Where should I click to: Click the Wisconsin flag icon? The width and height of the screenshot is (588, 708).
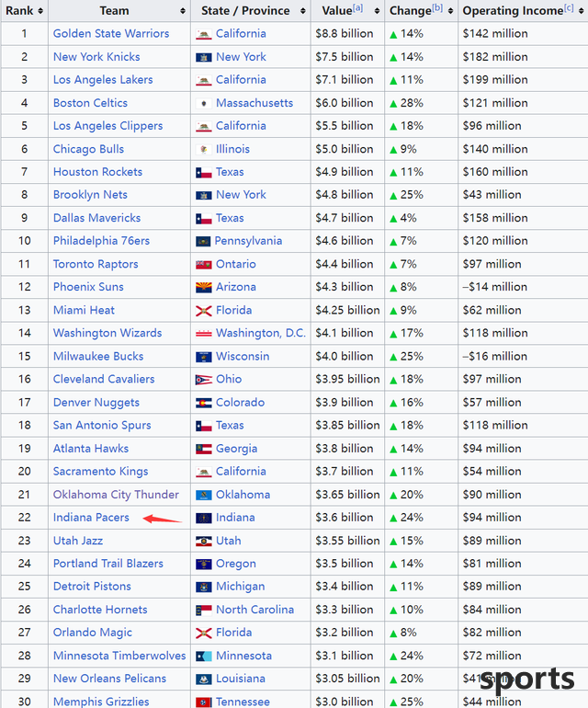click(204, 357)
